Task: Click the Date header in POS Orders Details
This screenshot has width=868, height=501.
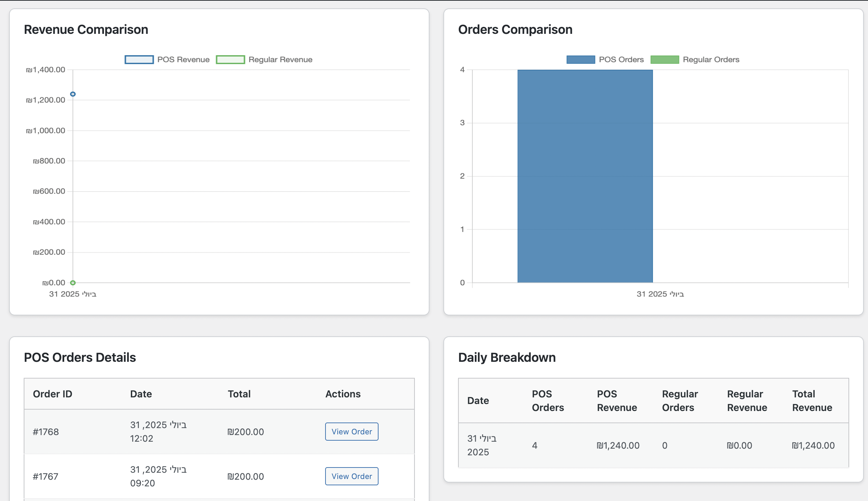Action: 141,394
